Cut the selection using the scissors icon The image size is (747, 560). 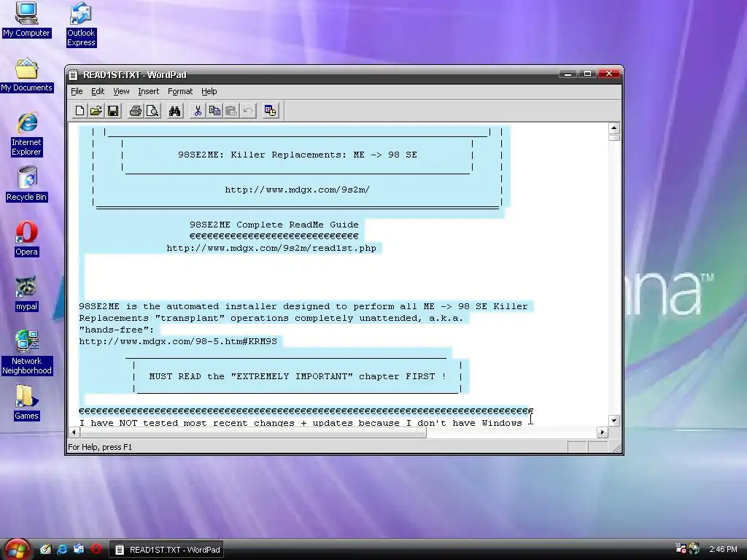pos(198,111)
